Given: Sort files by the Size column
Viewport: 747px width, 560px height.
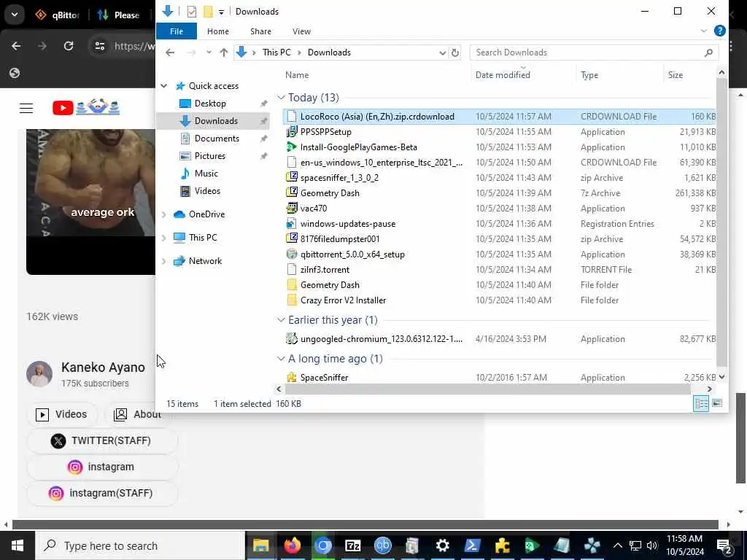Looking at the screenshot, I should click(x=675, y=75).
